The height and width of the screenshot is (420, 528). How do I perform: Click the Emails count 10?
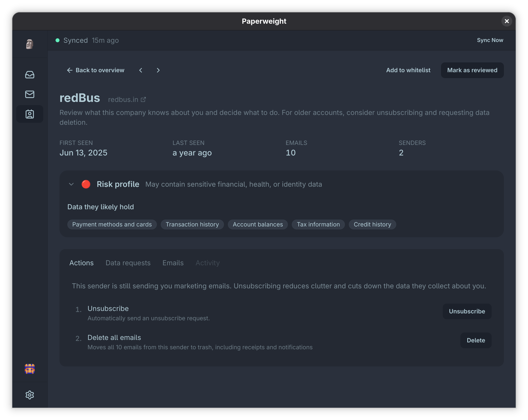point(291,153)
